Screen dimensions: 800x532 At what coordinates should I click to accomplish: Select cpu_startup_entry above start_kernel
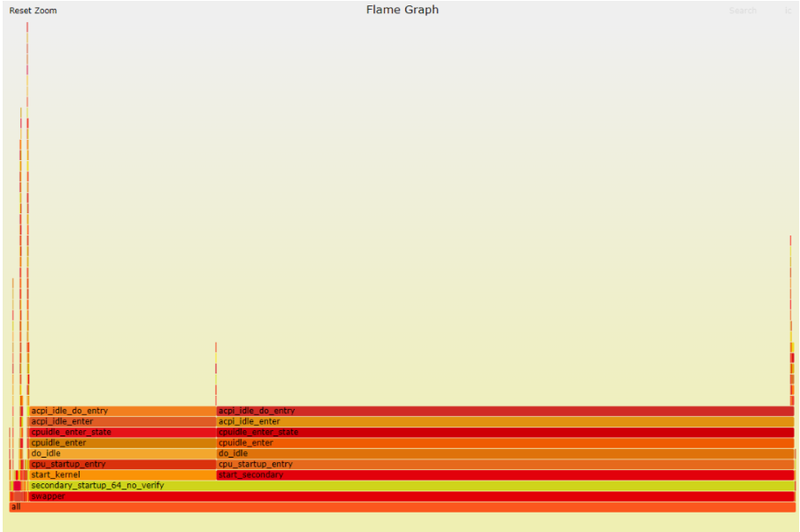coord(122,465)
